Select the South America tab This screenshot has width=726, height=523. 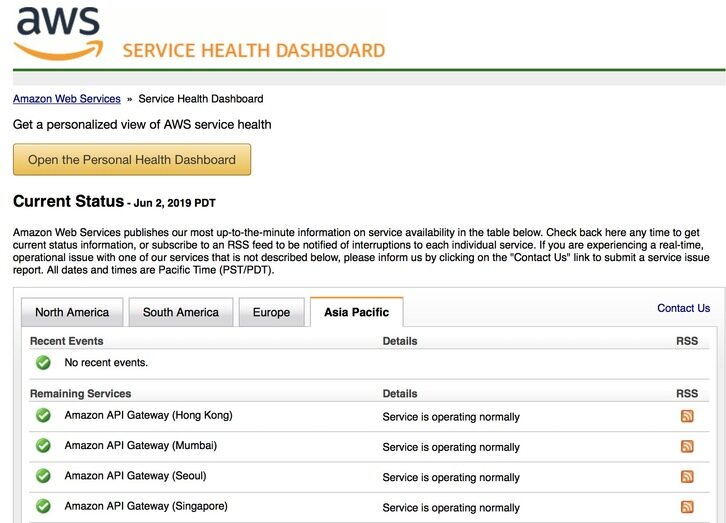click(x=180, y=312)
